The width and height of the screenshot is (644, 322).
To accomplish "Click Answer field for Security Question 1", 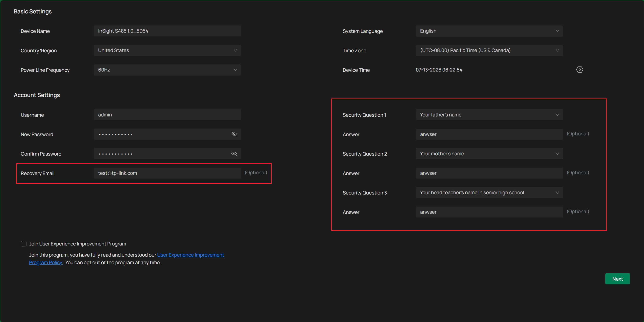I will (489, 134).
